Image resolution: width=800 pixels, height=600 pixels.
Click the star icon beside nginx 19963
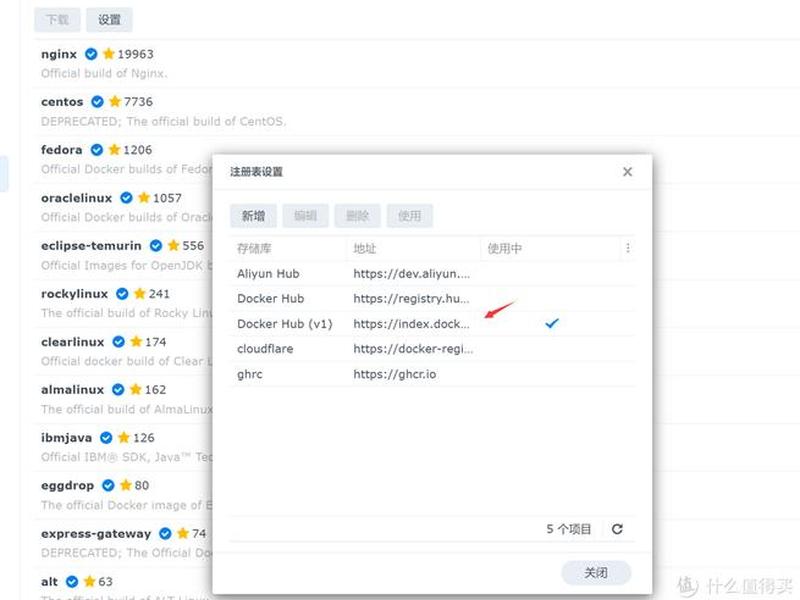pos(109,54)
